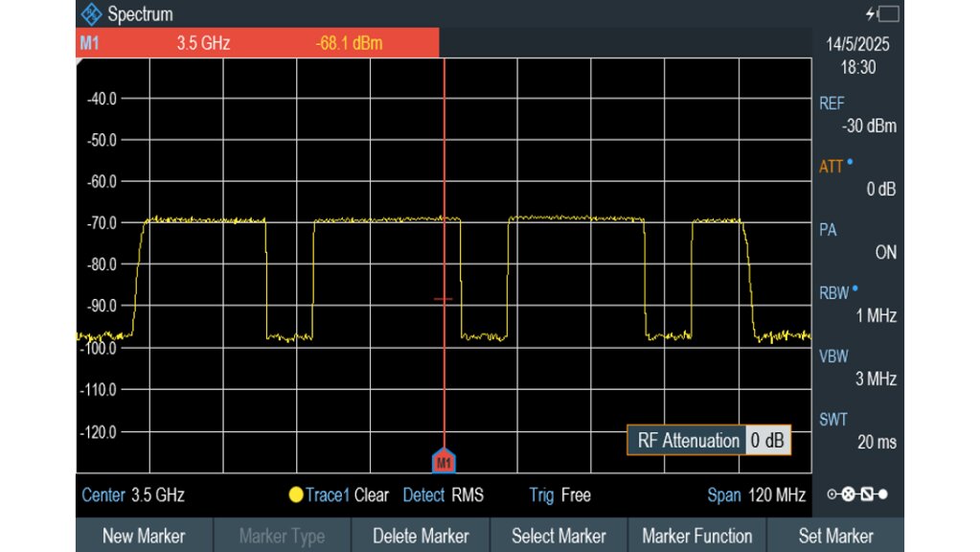Adjust the RBW 1 MHz setting
The height and width of the screenshot is (552, 980).
(x=857, y=304)
